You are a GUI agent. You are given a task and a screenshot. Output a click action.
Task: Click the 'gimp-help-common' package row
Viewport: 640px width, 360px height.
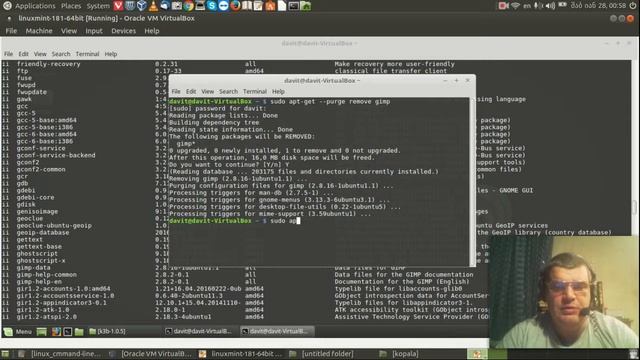(x=245, y=275)
